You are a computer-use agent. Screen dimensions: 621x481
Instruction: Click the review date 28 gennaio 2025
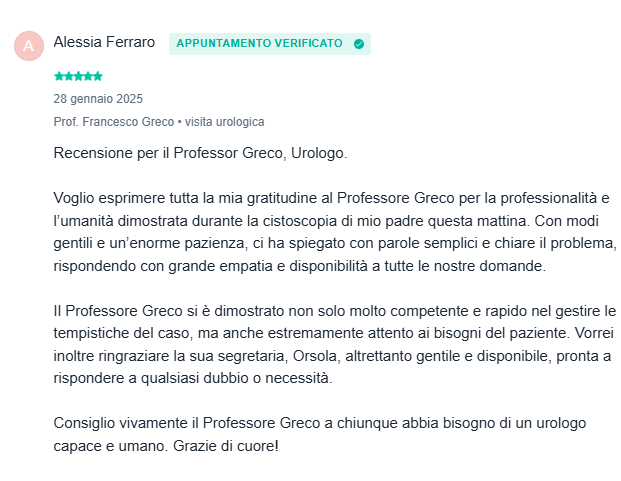98,99
